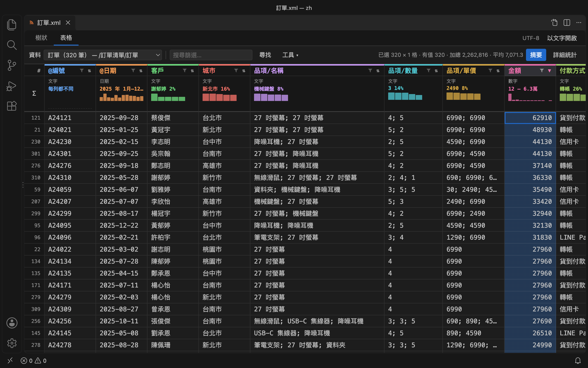Click the remote connection status bar icon
This screenshot has width=588, height=368.
10,360
